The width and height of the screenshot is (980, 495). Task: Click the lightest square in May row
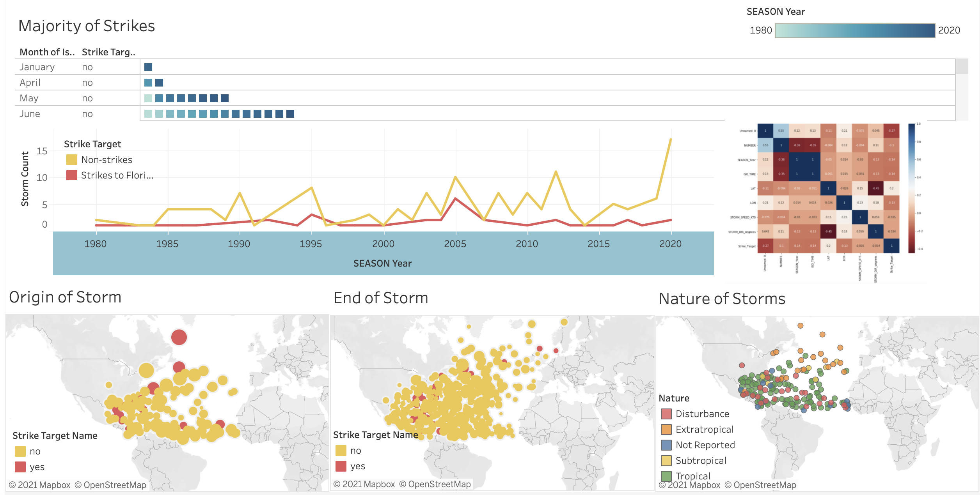point(148,98)
